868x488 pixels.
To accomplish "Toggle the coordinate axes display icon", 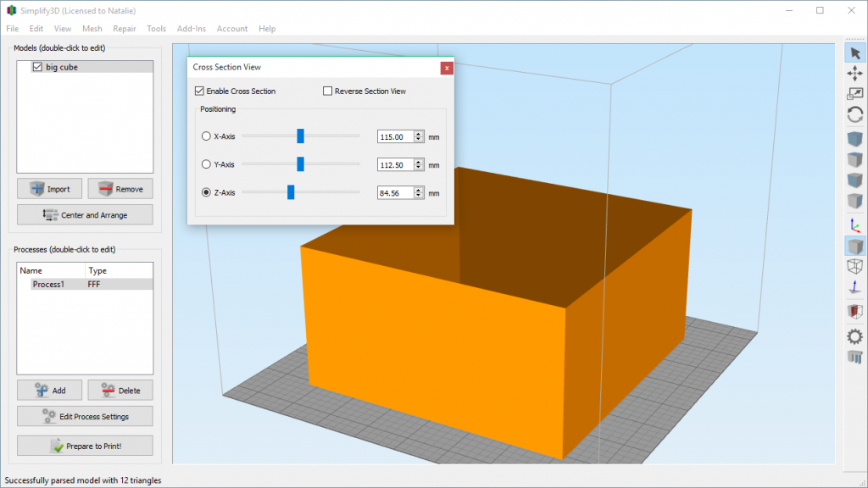I will pyautogui.click(x=855, y=223).
